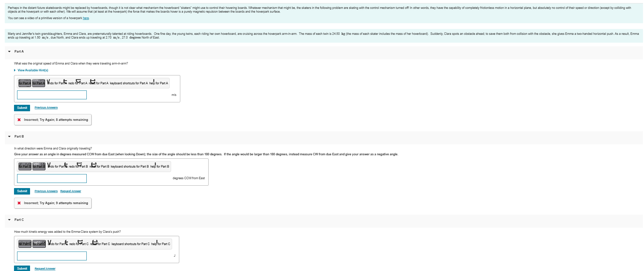
Task: Open the vec symbols button for Part B
Action: (39, 166)
